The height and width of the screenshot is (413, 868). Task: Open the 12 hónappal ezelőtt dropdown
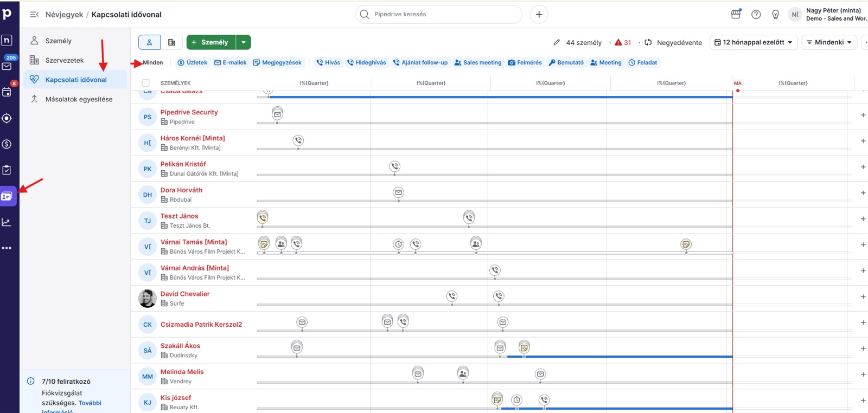[x=754, y=42]
